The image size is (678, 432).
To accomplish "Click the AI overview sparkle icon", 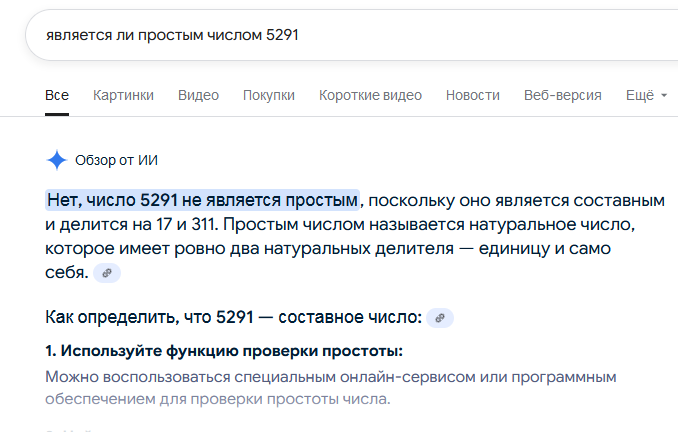I will tap(56, 160).
